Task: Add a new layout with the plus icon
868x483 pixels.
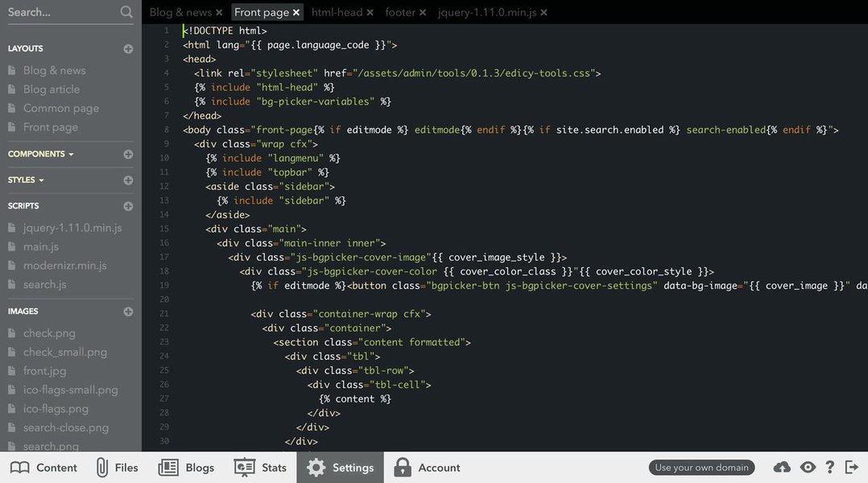Action: pos(127,48)
